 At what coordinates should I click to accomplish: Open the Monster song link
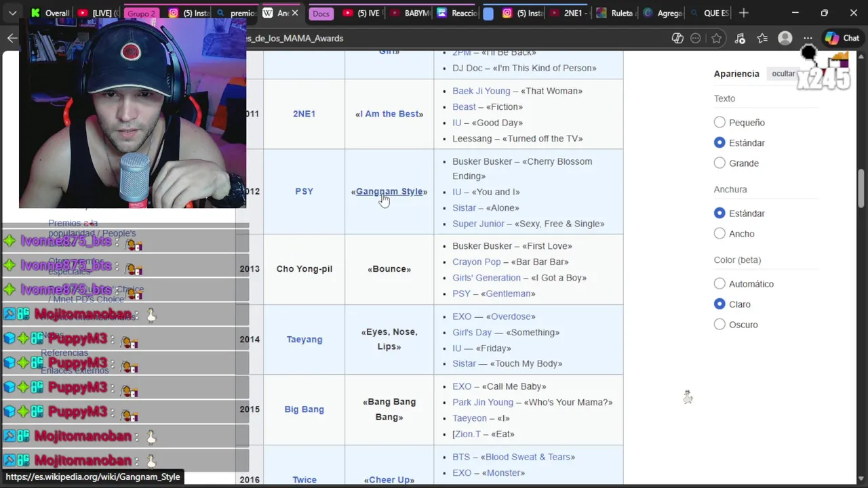[x=502, y=473]
